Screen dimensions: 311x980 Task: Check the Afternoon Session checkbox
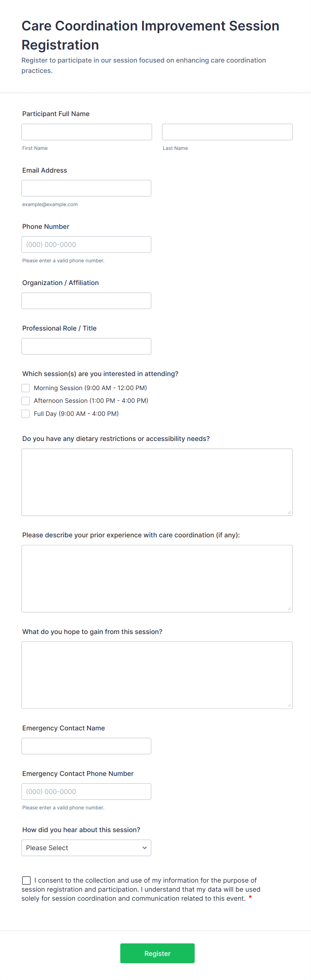25,400
